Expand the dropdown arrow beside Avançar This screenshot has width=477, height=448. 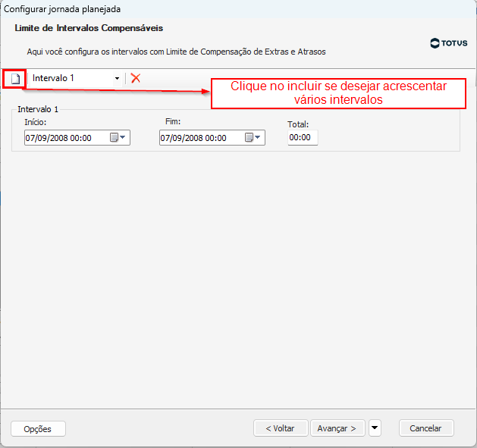point(375,428)
